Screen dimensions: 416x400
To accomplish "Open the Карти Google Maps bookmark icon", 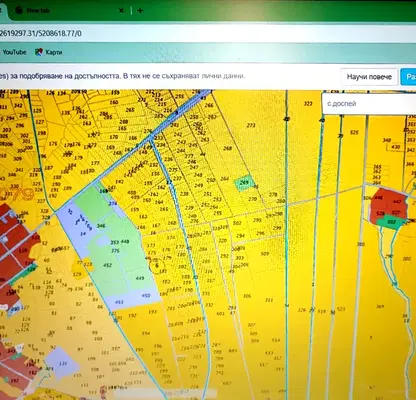I will 39,52.
